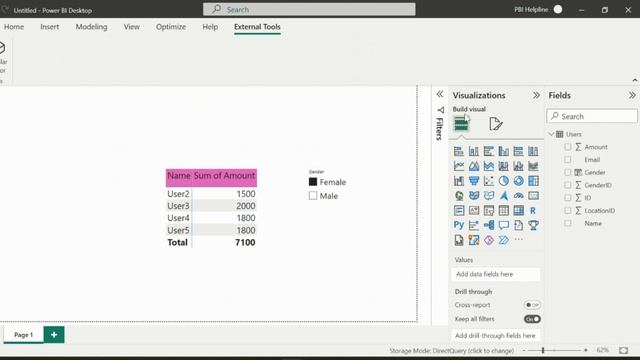Open the Optimize ribbon tab
Image resolution: width=640 pixels, height=360 pixels.
click(171, 27)
